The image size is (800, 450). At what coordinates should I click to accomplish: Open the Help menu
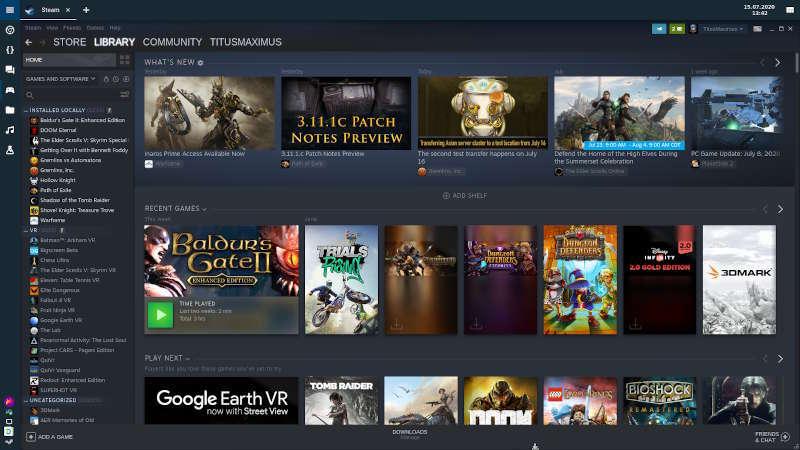(115, 28)
